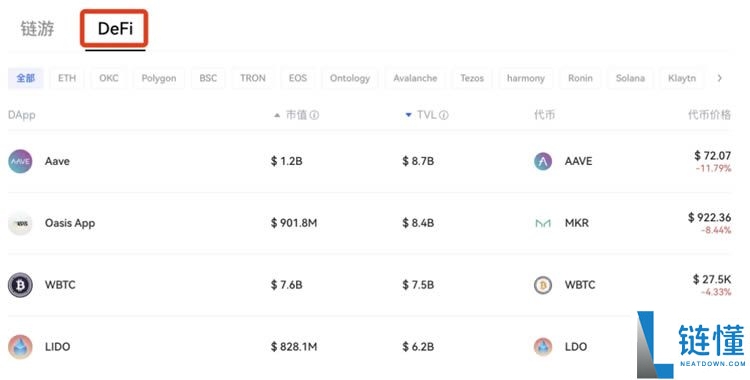Click WBTC TVL $ 7.5B
The width and height of the screenshot is (750, 380).
[x=418, y=285]
